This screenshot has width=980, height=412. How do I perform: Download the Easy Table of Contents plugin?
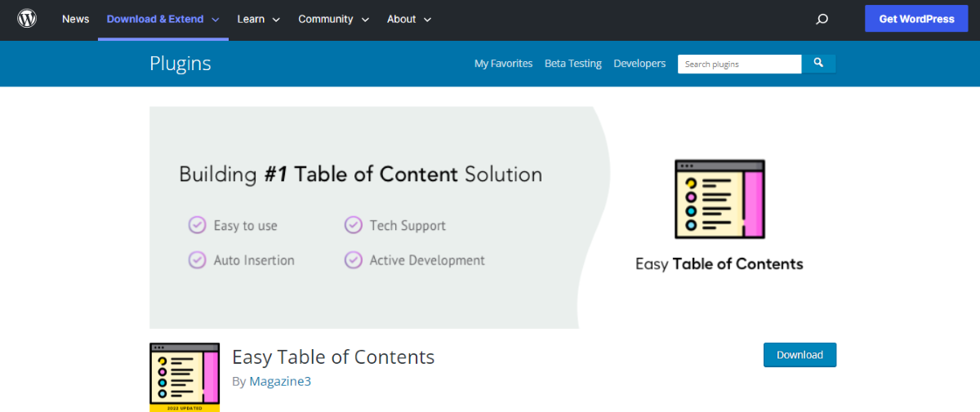pos(800,355)
